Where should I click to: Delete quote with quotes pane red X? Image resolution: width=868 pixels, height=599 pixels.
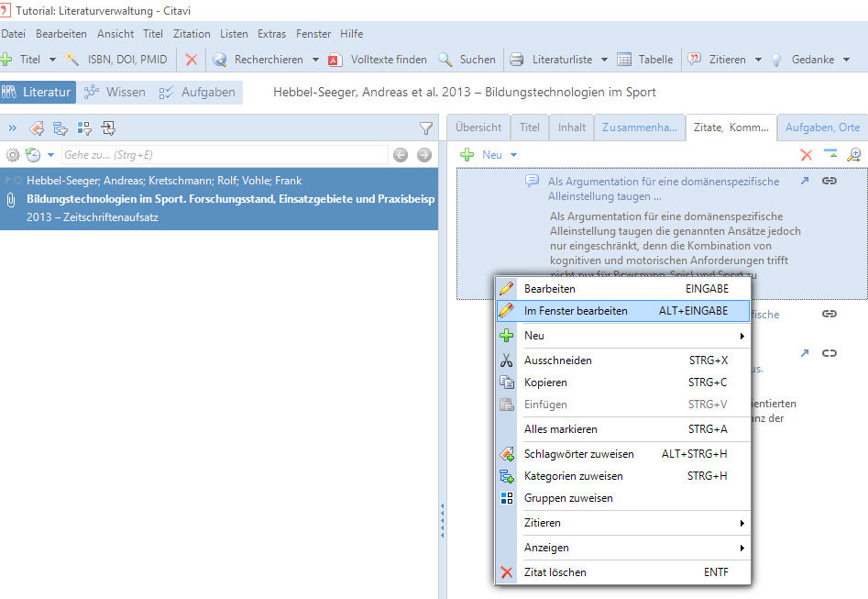pos(806,155)
